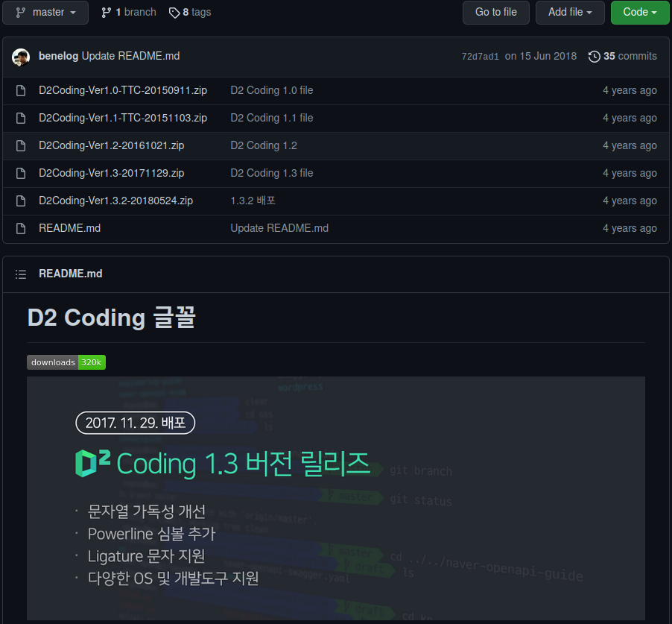
Task: Expand the green Code dropdown
Action: pos(639,13)
